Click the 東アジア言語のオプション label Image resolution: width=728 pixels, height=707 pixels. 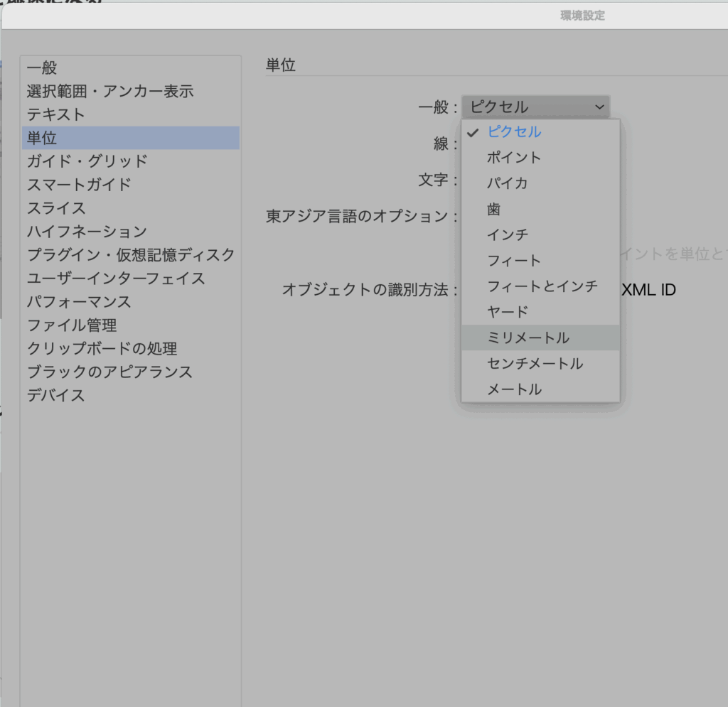click(362, 216)
